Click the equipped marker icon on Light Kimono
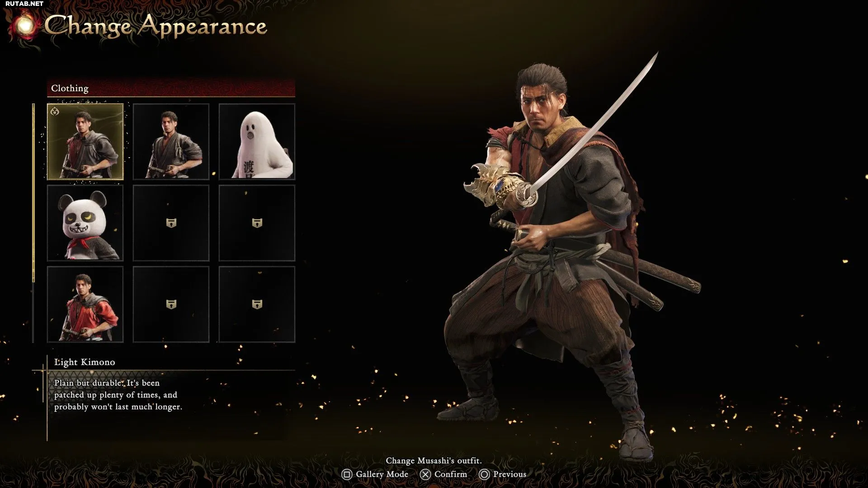This screenshot has height=488, width=868. tap(55, 111)
